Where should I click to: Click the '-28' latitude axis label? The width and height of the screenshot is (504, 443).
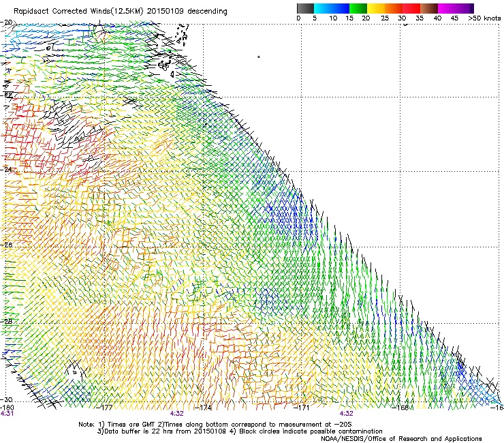7,321
